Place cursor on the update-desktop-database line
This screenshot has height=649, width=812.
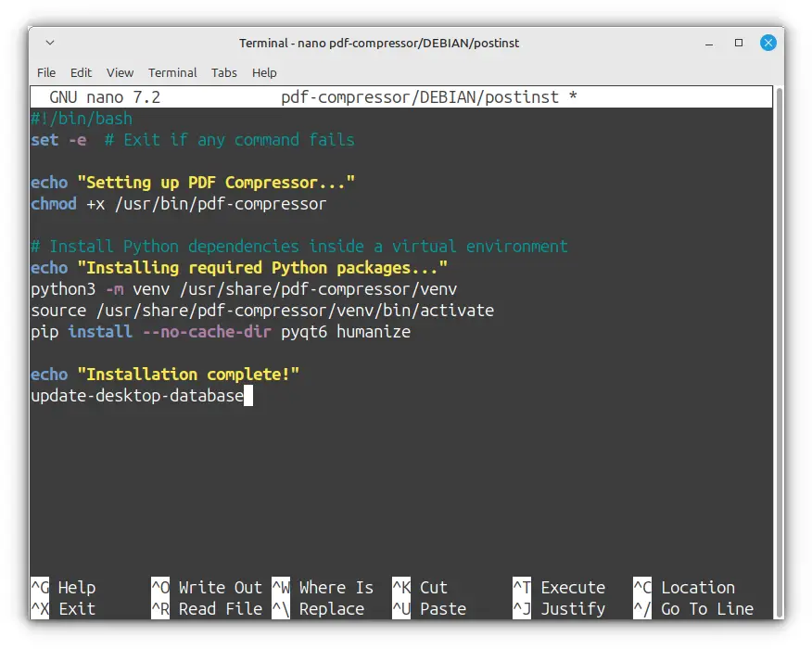(137, 397)
